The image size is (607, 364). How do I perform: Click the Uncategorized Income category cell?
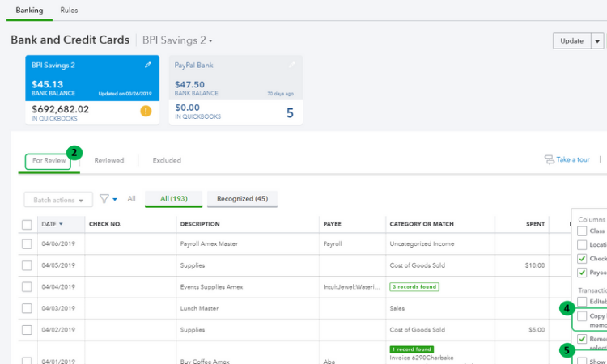coord(422,244)
